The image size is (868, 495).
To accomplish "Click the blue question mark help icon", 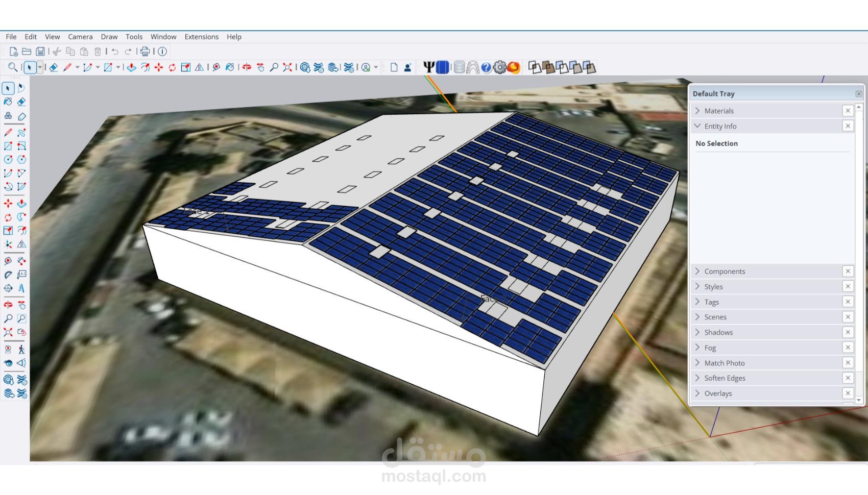I will pyautogui.click(x=486, y=67).
